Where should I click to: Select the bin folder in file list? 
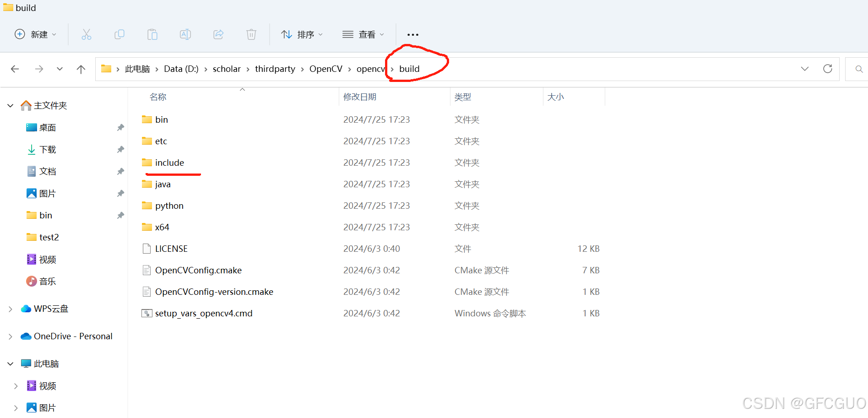point(162,119)
